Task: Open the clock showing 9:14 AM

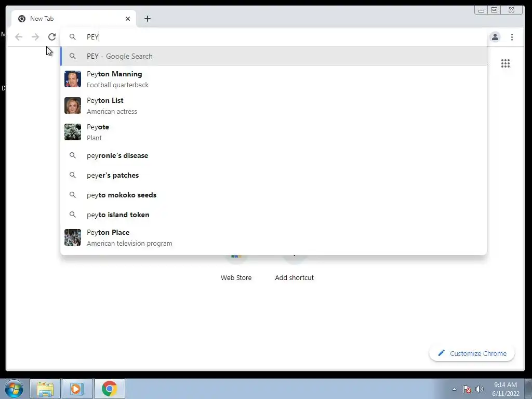Action: [x=505, y=389]
